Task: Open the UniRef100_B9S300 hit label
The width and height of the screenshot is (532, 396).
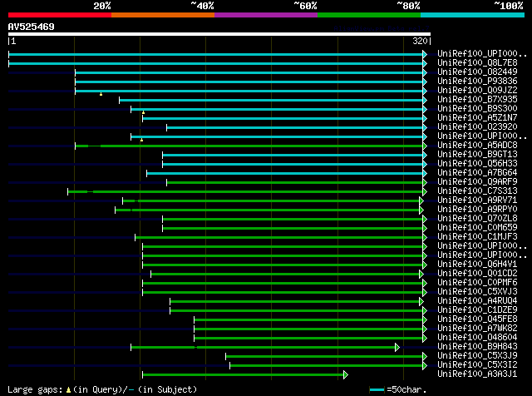Action: point(477,109)
